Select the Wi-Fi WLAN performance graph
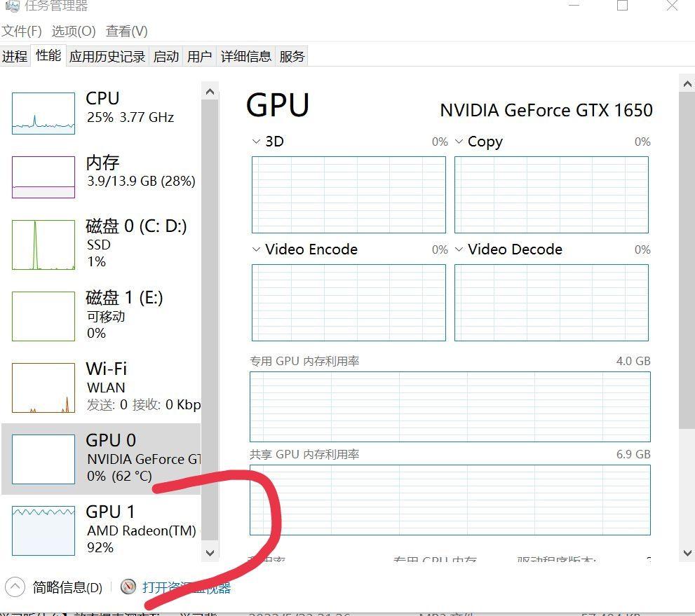This screenshot has width=695, height=616. tap(98, 385)
